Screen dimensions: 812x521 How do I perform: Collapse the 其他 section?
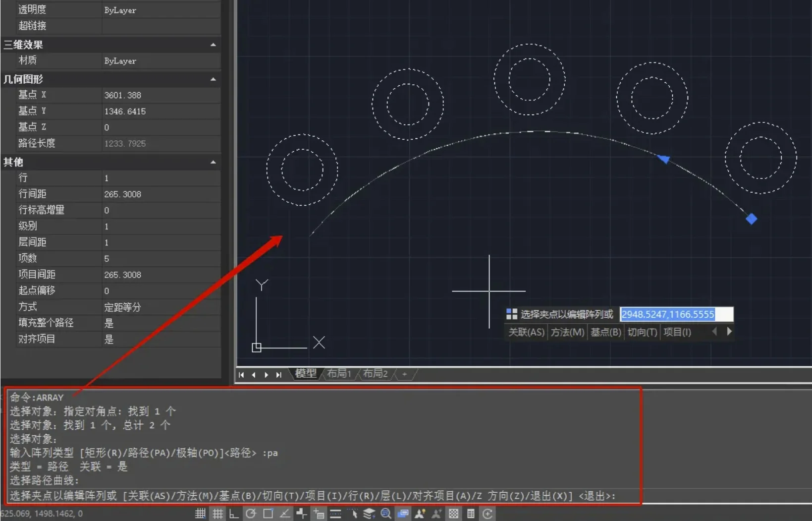pyautogui.click(x=213, y=162)
